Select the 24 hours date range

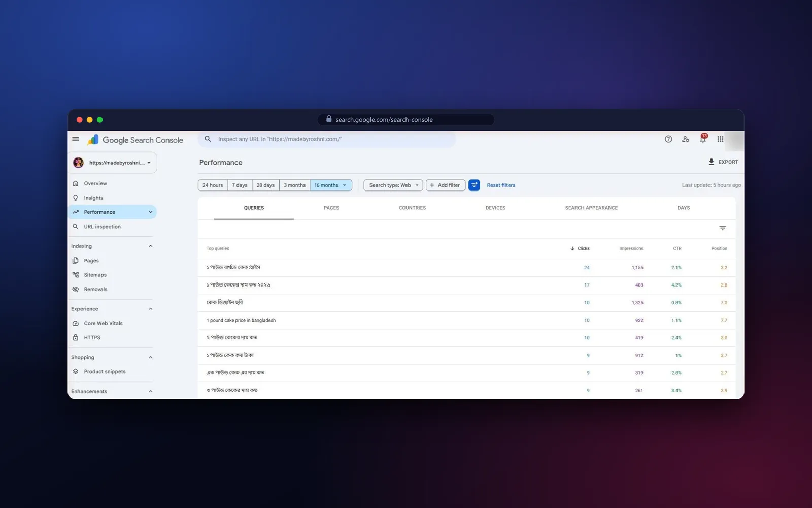[x=213, y=185]
